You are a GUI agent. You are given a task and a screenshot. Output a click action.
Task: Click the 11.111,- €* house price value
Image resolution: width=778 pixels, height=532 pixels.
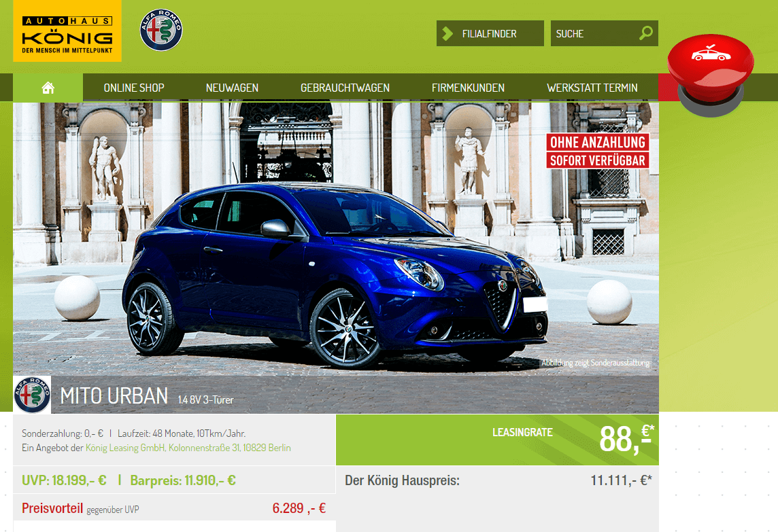click(621, 480)
